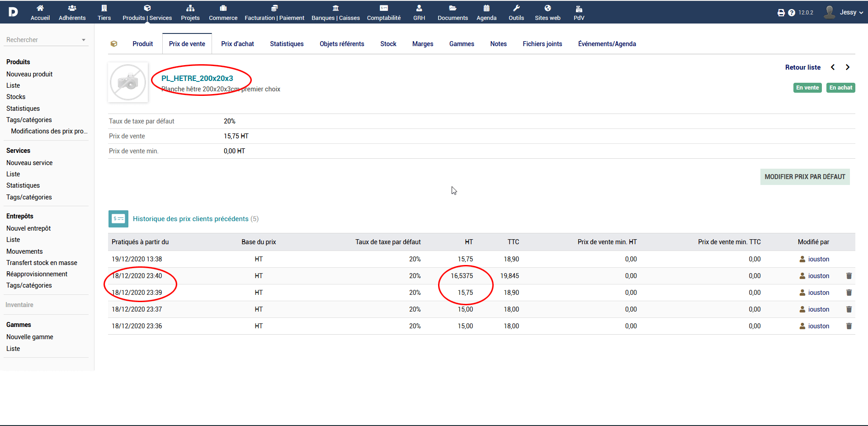Click Modifier prix par défaut button
The width and height of the screenshot is (868, 426).
coord(805,177)
